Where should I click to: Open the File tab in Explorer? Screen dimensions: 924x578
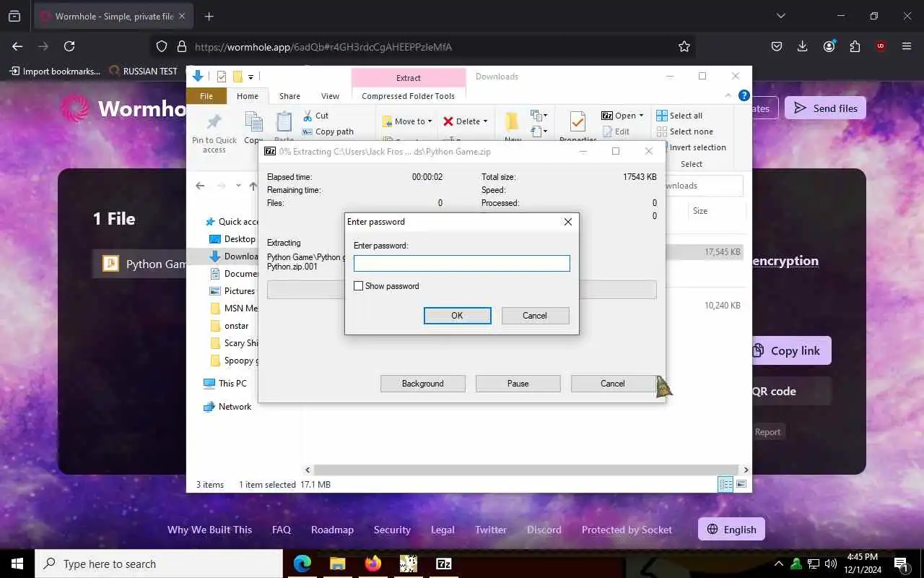pyautogui.click(x=206, y=96)
